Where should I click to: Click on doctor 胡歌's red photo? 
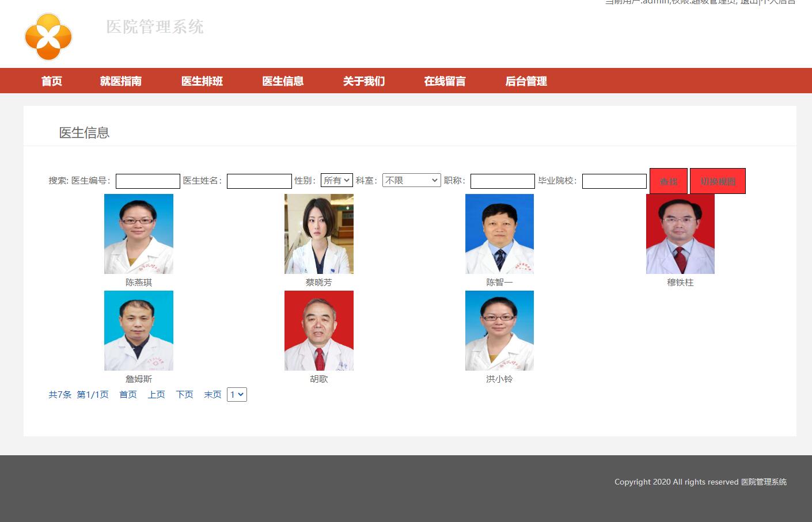318,330
